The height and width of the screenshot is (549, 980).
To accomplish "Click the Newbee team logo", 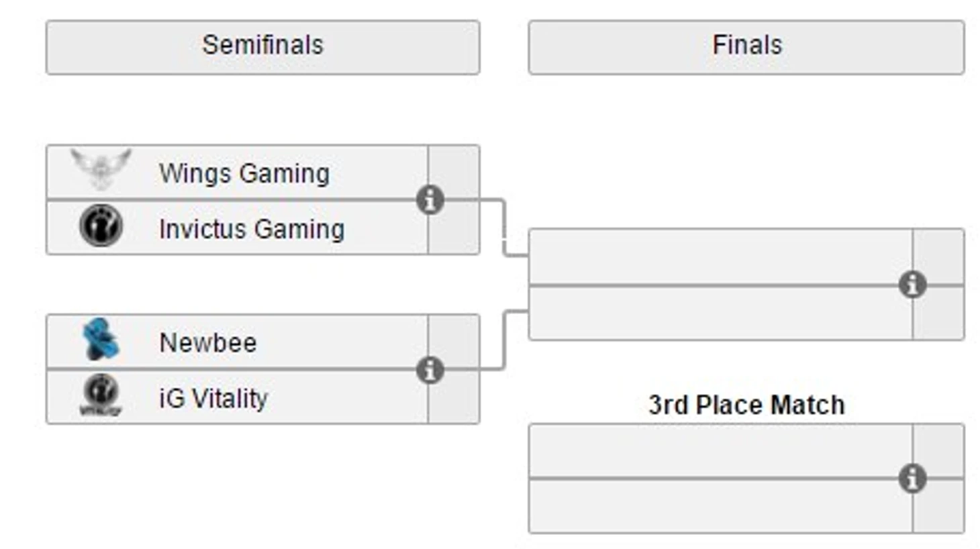I will tap(101, 340).
